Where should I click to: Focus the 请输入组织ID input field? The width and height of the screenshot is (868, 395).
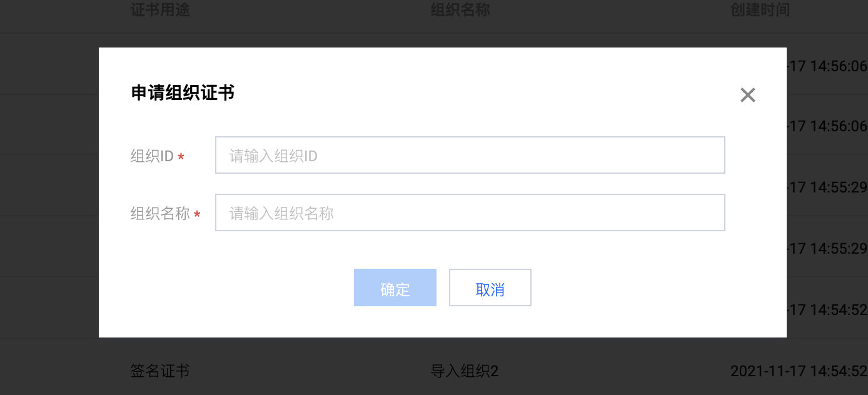click(x=470, y=155)
